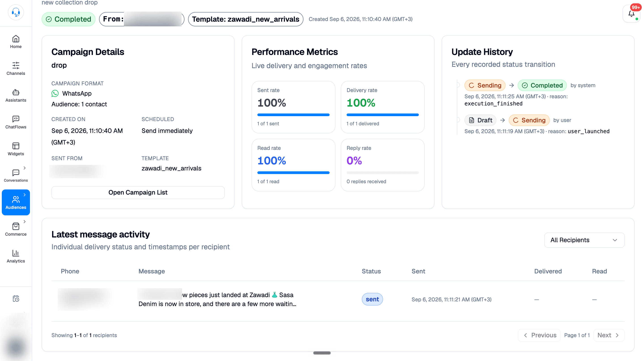The image size is (644, 361).
Task: Open the All Recipients filter dropdown
Action: click(584, 240)
